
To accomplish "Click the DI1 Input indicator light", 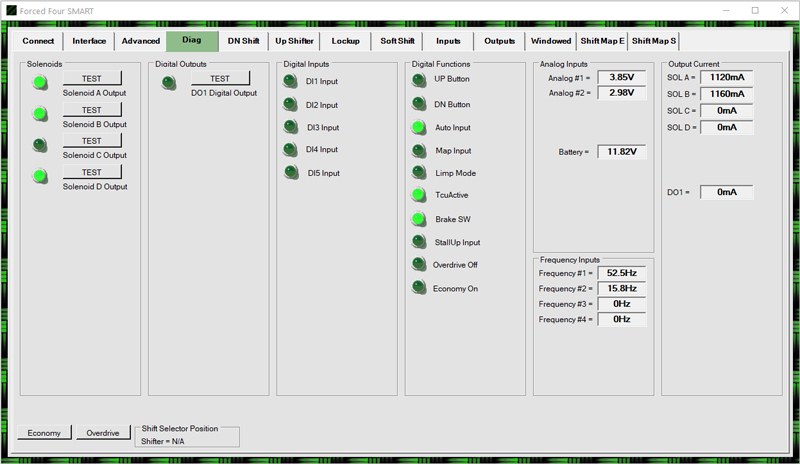I will click(290, 82).
